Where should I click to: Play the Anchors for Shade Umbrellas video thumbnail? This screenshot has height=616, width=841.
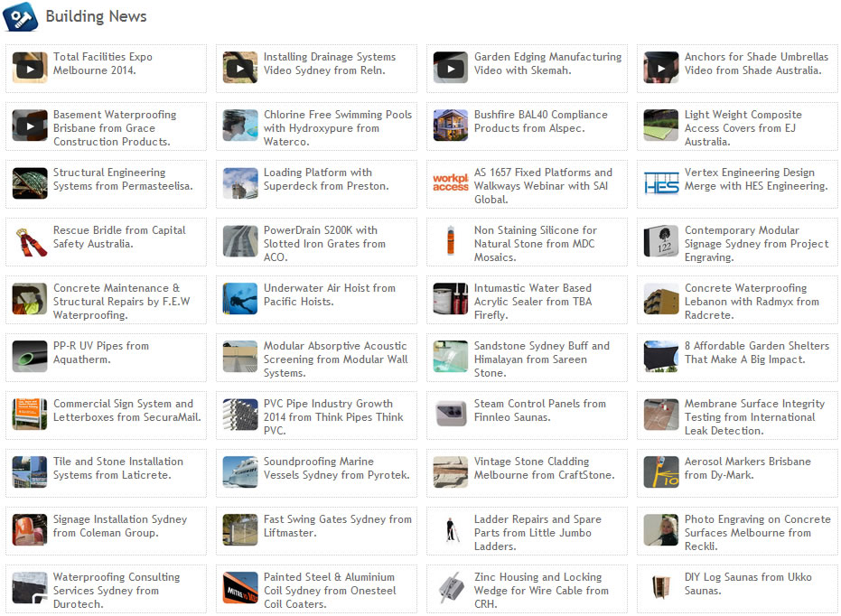(661, 68)
